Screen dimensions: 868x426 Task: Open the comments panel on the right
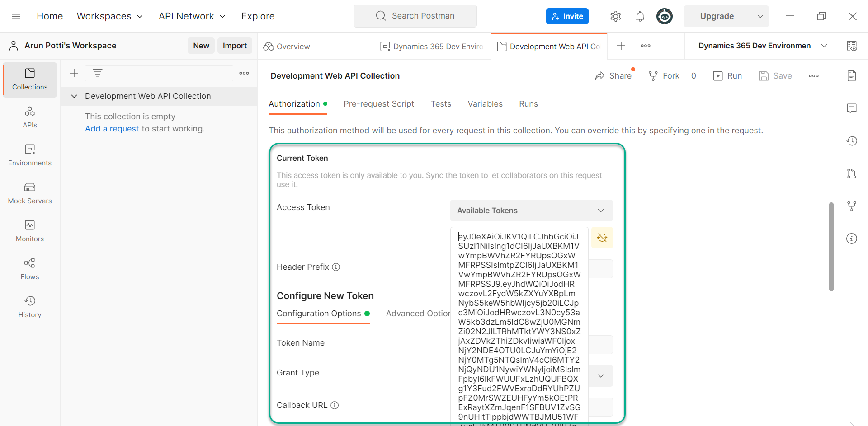852,108
